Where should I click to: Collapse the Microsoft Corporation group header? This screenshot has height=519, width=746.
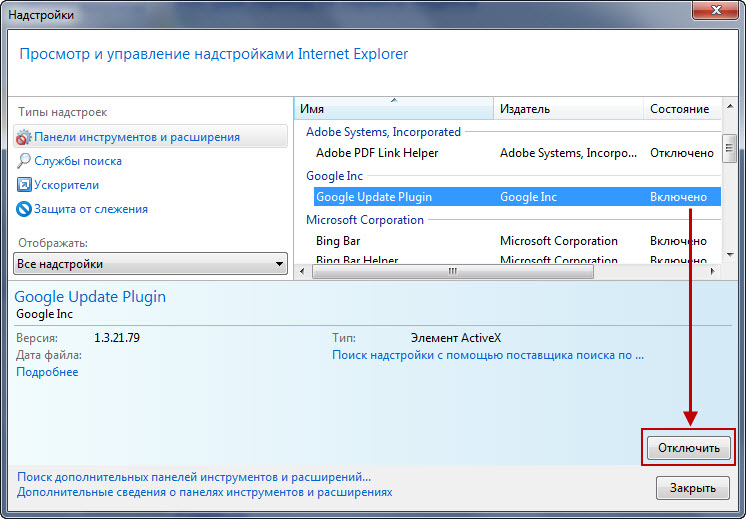[365, 220]
